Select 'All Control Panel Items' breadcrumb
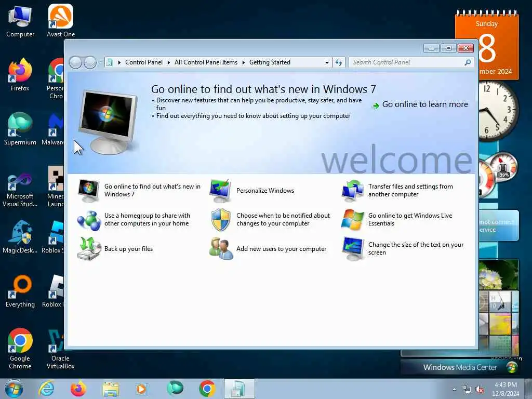This screenshot has width=532, height=399. pyautogui.click(x=206, y=62)
